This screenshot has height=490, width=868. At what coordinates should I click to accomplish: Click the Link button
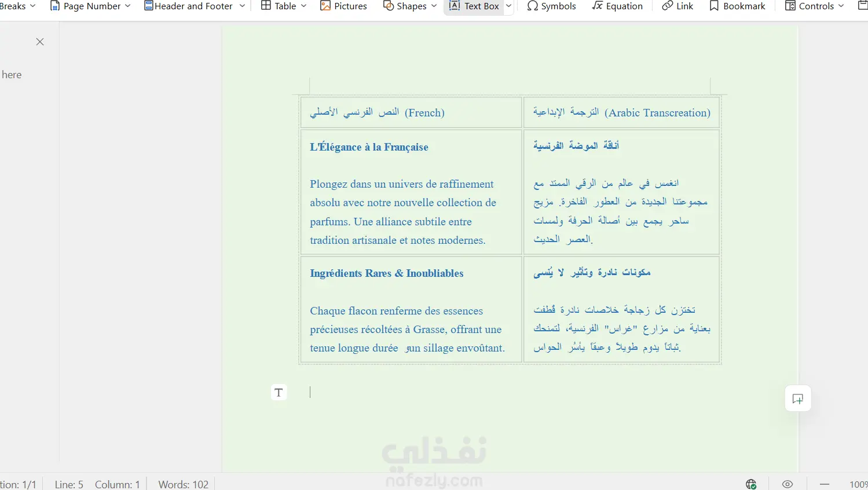(677, 6)
